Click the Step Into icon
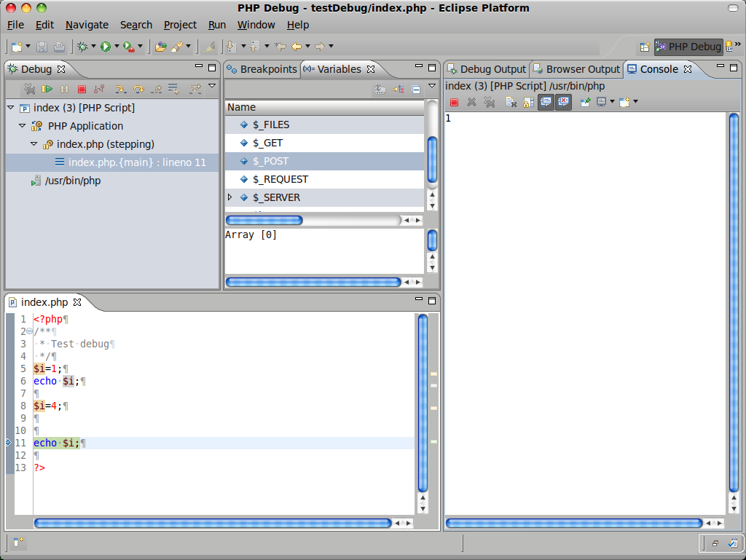Viewport: 746px width, 560px height. [x=121, y=89]
